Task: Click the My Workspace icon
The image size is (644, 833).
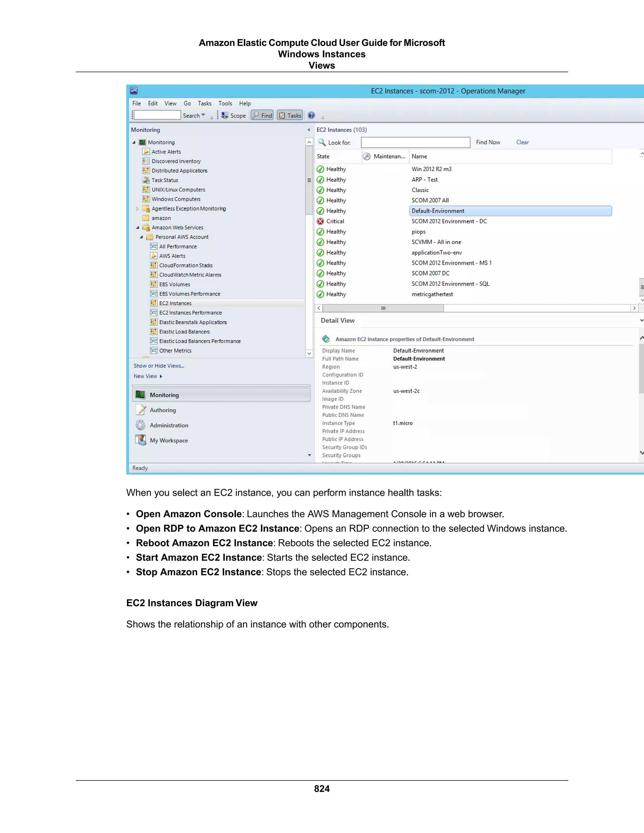Action: [141, 440]
